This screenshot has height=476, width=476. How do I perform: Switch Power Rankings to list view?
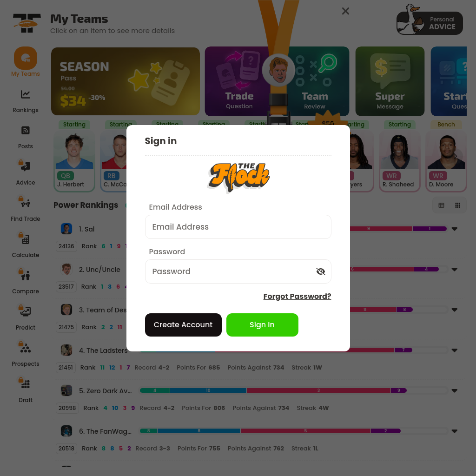pyautogui.click(x=442, y=205)
